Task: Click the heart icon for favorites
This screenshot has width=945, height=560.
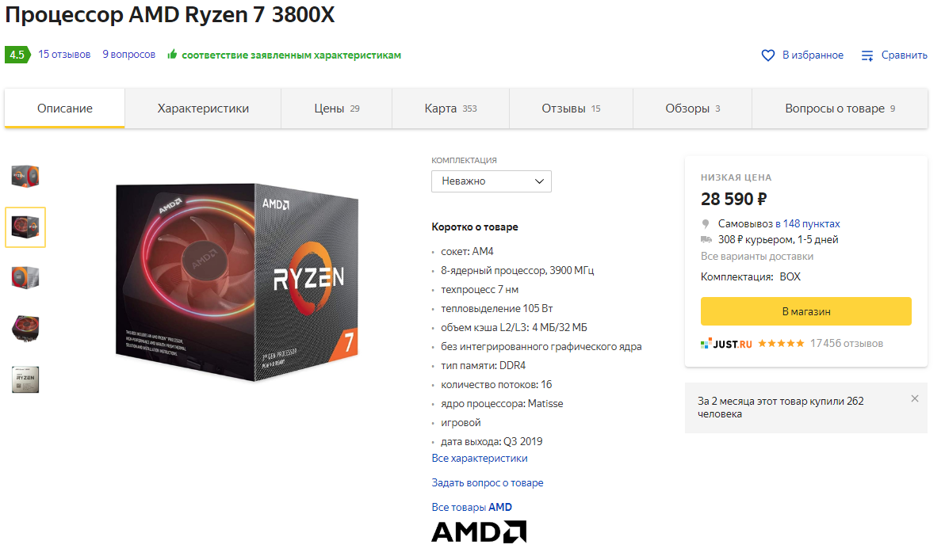Action: (767, 55)
